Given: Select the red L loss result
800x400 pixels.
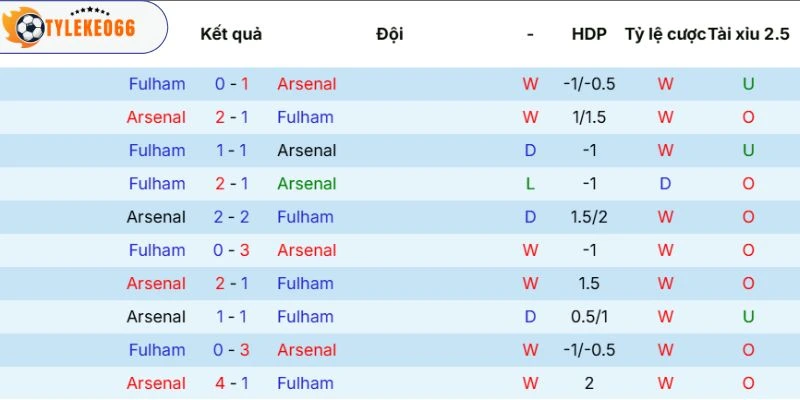Looking at the screenshot, I should click(530, 184).
